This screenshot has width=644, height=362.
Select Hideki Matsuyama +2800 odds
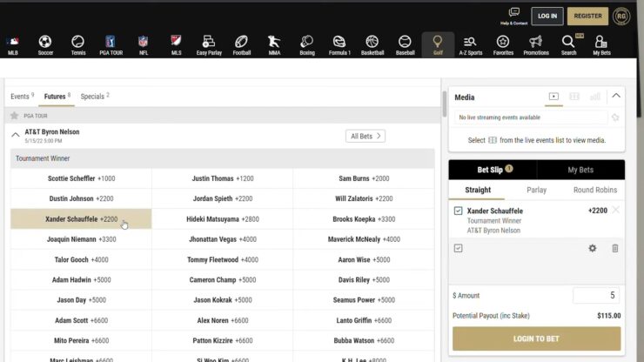[x=223, y=219]
